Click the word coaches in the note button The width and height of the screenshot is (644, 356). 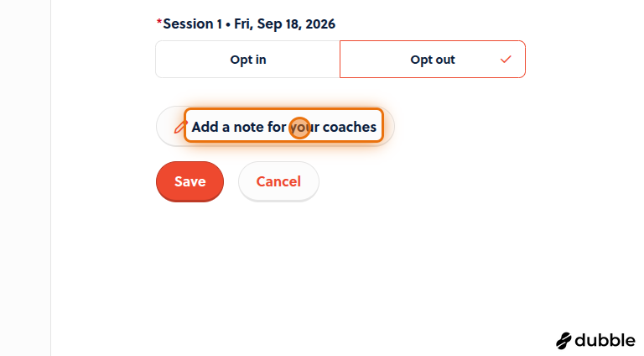click(350, 127)
